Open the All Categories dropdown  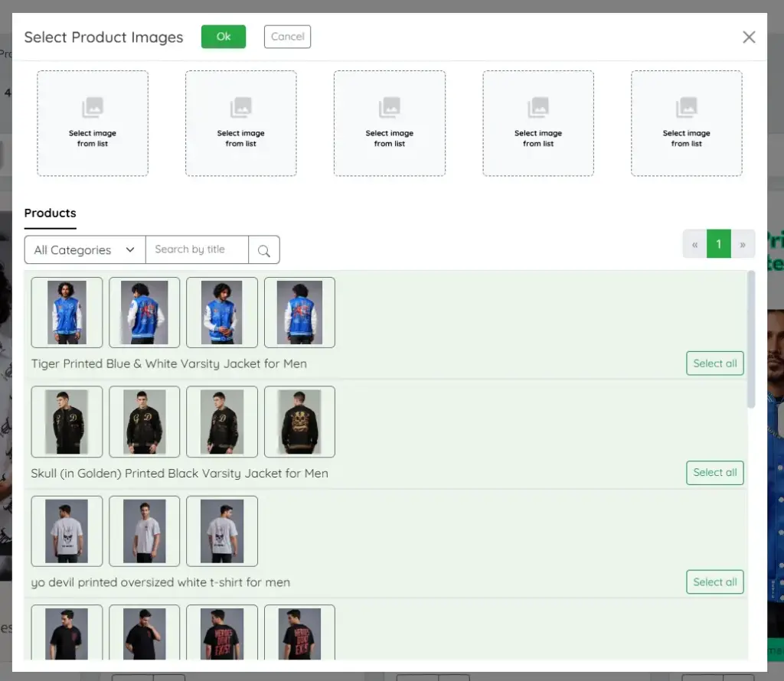(83, 249)
